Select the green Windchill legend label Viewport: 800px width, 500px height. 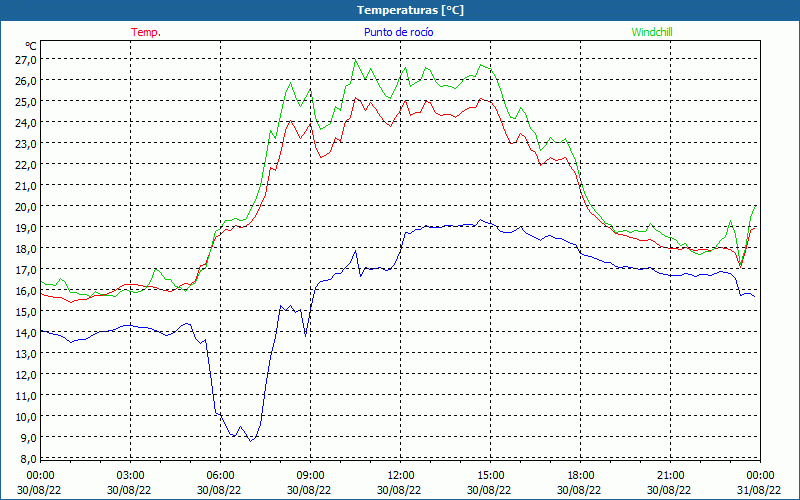tap(652, 32)
